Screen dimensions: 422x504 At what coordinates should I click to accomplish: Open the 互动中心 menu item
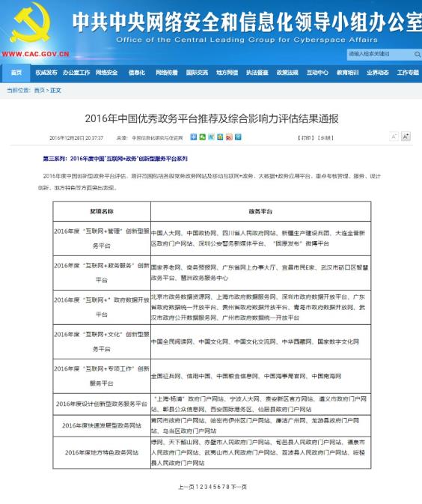click(317, 73)
